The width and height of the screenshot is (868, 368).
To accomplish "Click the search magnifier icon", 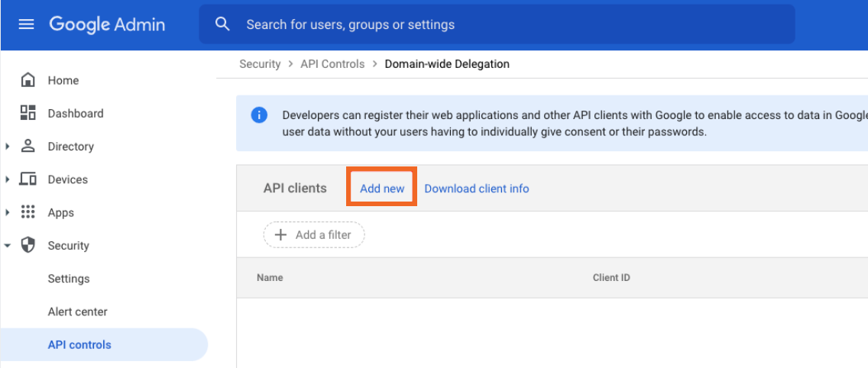I will click(x=222, y=24).
